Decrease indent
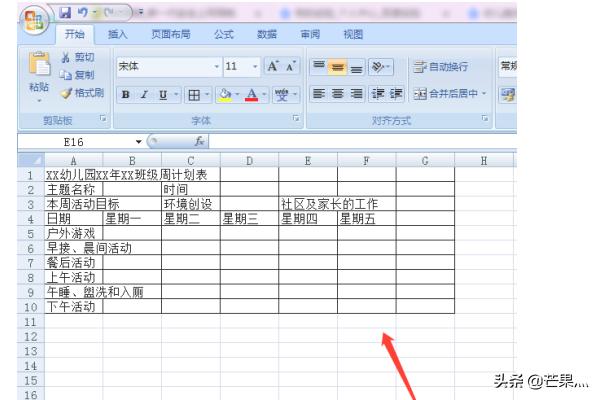The width and height of the screenshot is (600, 400). 378,93
